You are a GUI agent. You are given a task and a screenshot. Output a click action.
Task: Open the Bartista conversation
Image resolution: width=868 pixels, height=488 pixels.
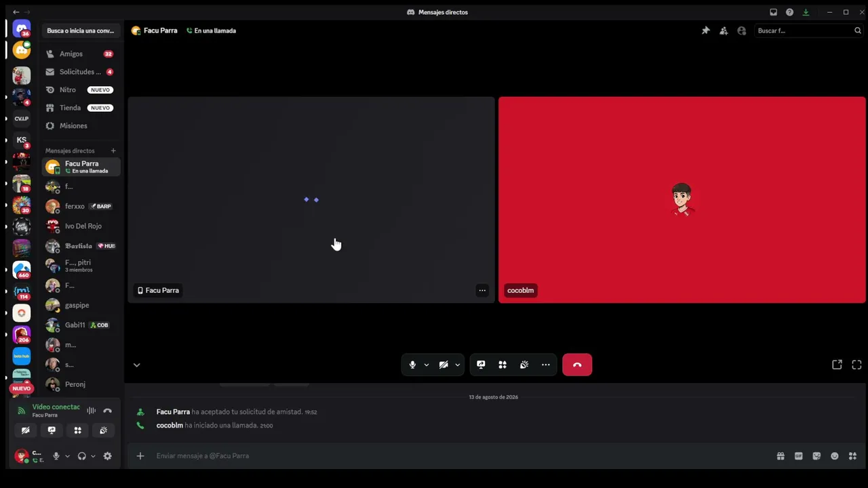click(x=81, y=246)
